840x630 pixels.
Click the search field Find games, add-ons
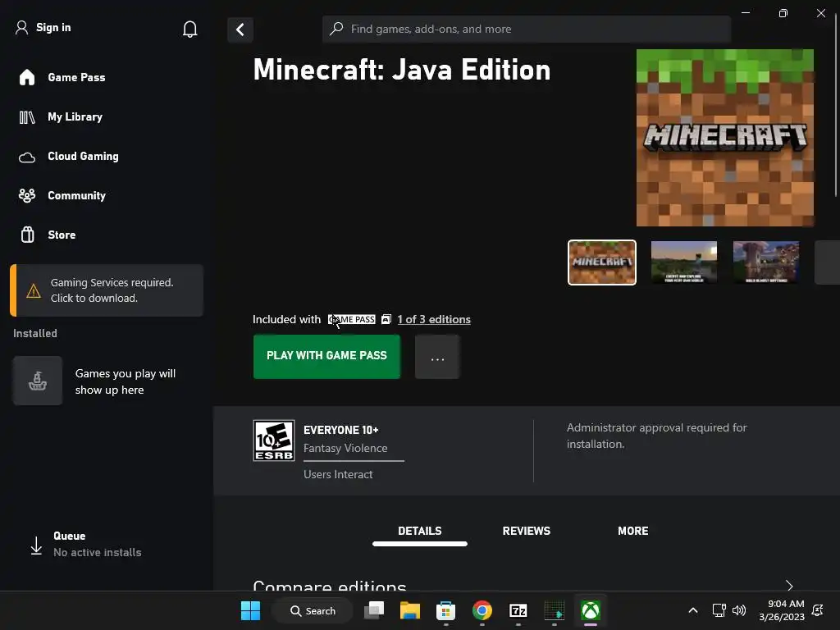coord(527,29)
